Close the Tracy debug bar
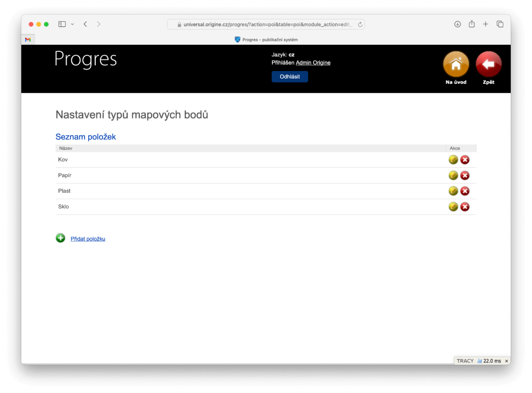 tap(506, 361)
